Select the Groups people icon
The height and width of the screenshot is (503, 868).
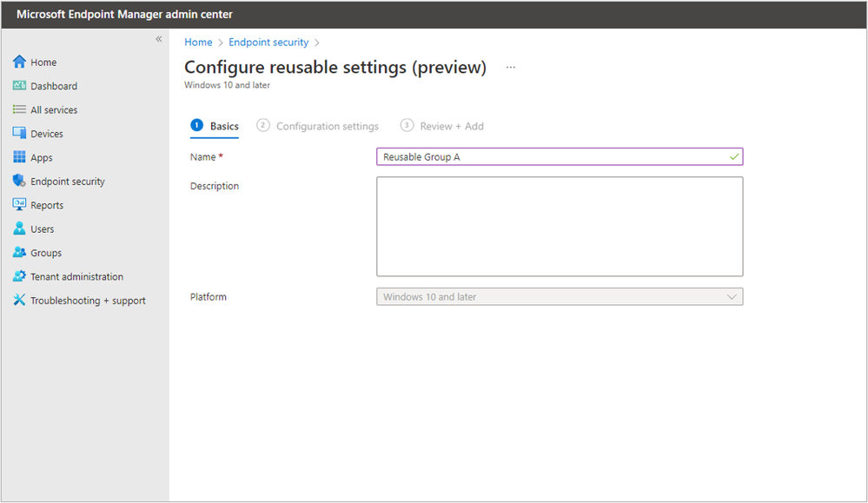(x=19, y=252)
